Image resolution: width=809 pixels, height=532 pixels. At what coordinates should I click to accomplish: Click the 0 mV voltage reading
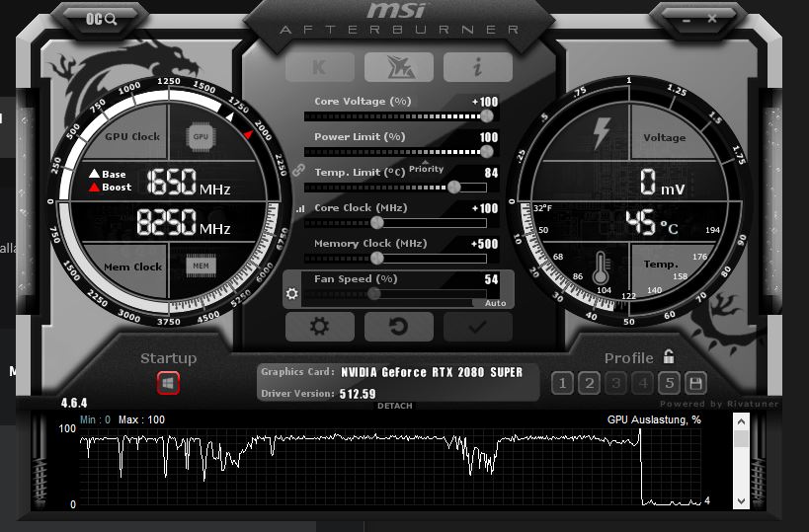(x=663, y=182)
